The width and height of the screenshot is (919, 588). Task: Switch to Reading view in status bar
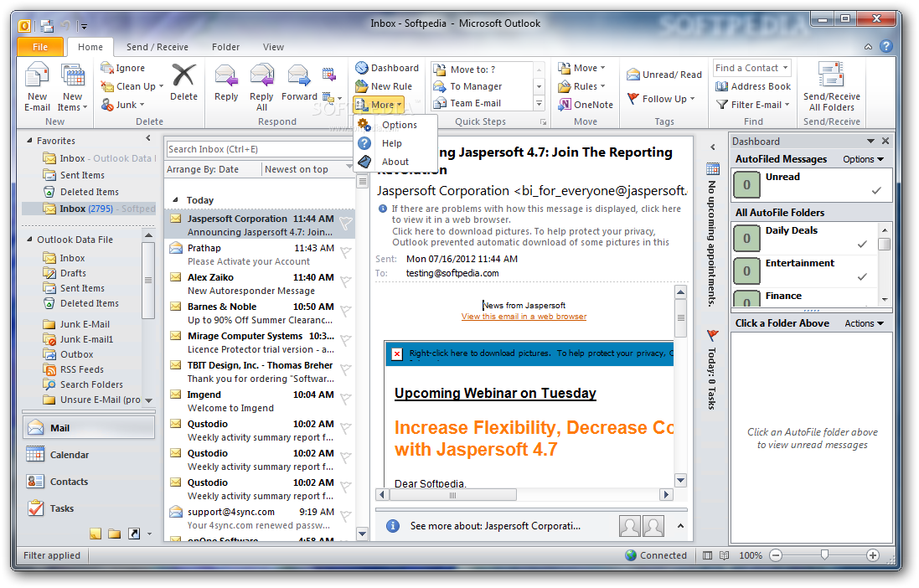pos(724,555)
